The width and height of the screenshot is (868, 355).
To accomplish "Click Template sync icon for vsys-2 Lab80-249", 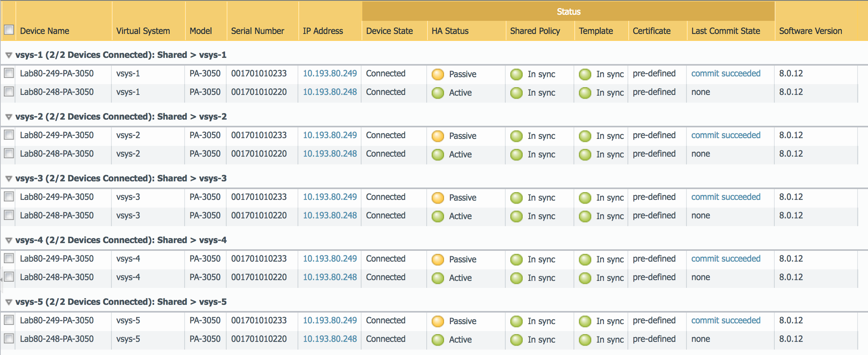I will 585,136.
